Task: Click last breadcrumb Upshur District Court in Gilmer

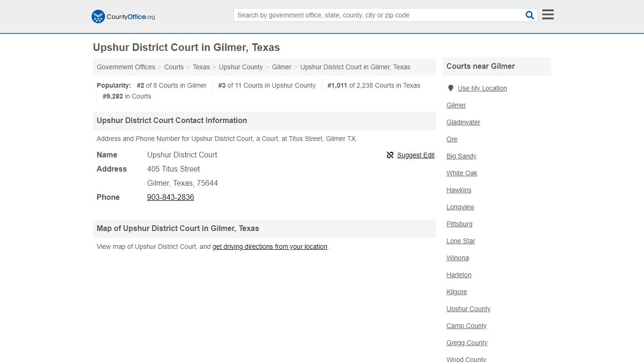Action: click(355, 67)
